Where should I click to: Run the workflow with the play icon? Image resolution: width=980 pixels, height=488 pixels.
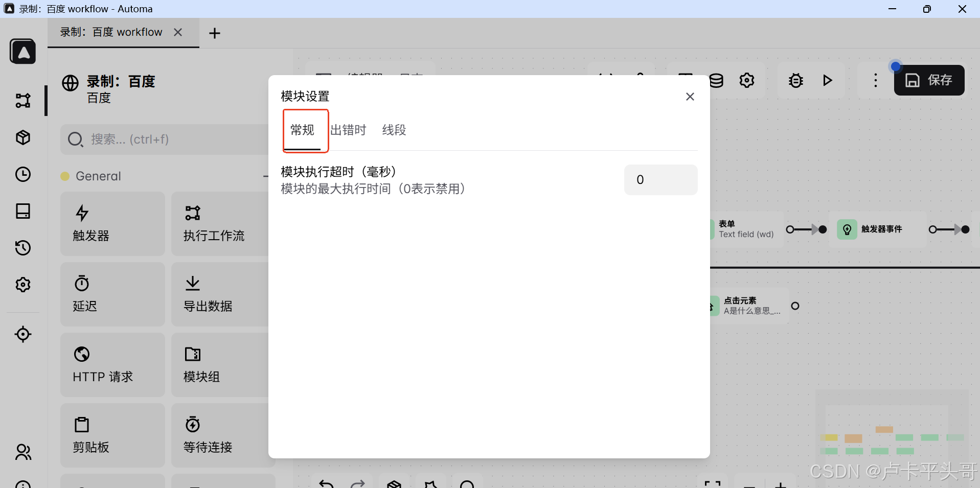(827, 80)
